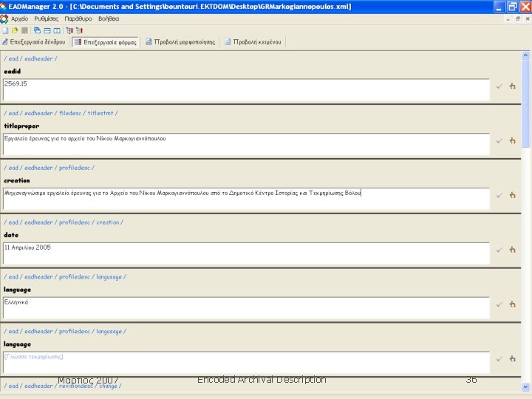532x399 pixels.
Task: Click the scrollbar down arrow
Action: tap(525, 386)
